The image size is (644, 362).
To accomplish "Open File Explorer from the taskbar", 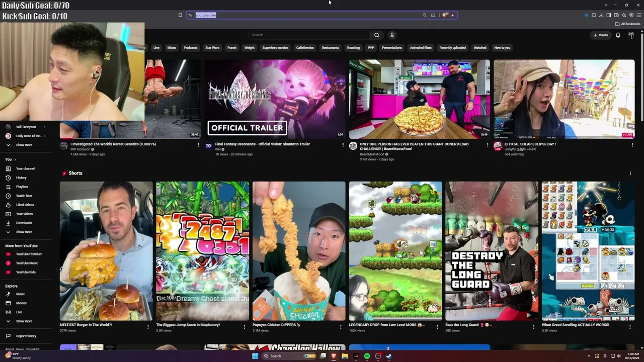I will [x=345, y=356].
